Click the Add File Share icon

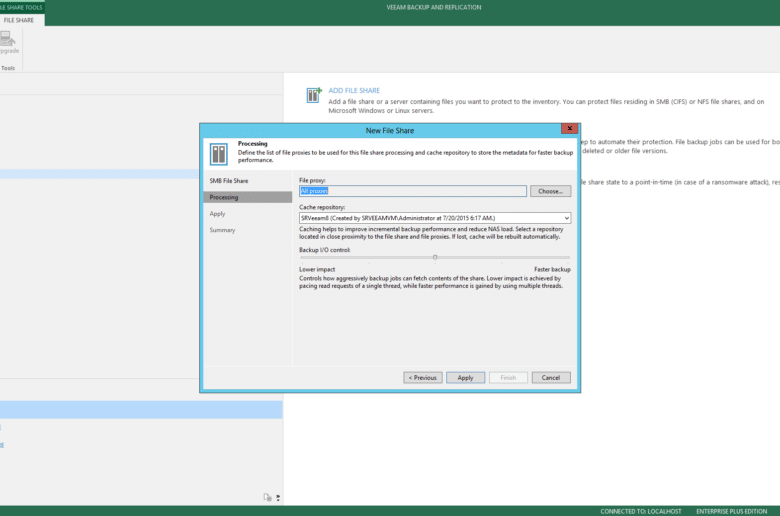313,95
